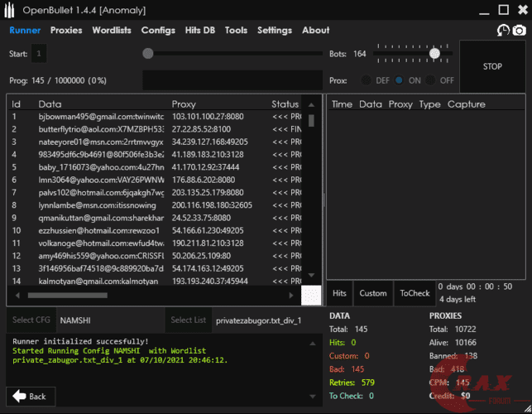The width and height of the screenshot is (532, 414).
Task: Click the camera screenshot icon
Action: [519, 31]
